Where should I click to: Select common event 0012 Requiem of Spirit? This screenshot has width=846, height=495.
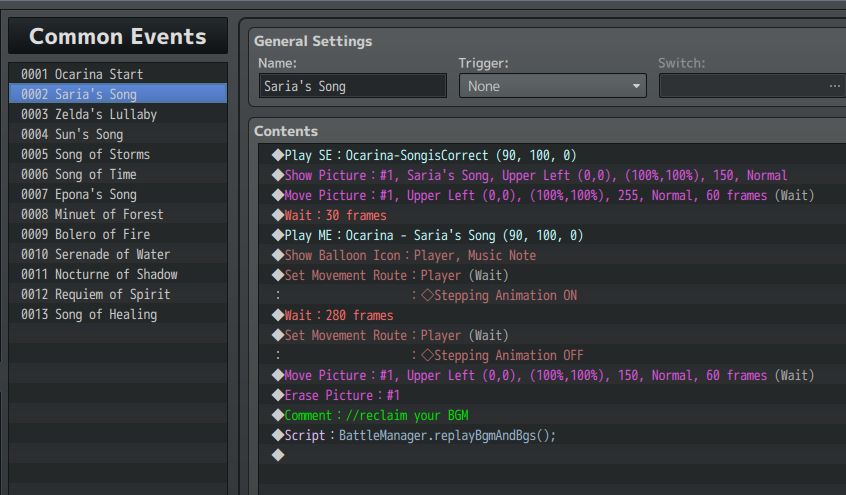click(118, 294)
